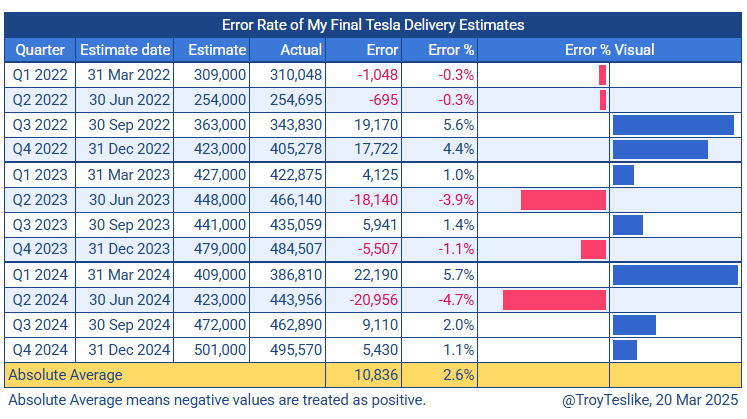Click the Q2 2023 red error bar
The image size is (747, 419).
(563, 200)
